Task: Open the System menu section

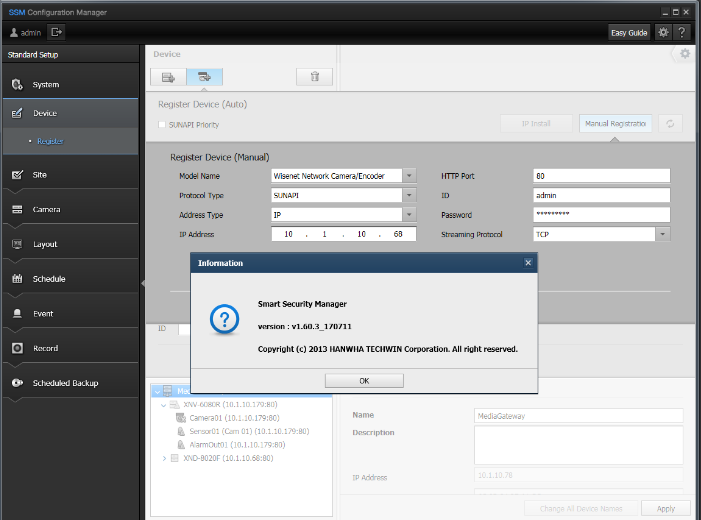Action: tap(71, 85)
